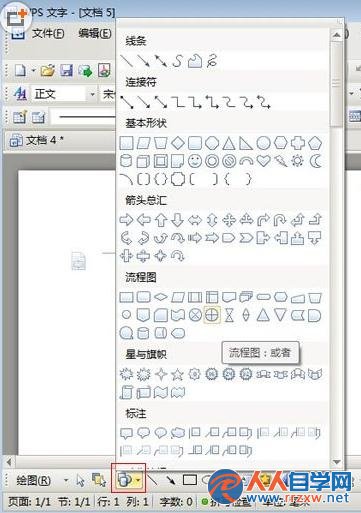Expand the 正文 style dropdown arrow

click(x=92, y=94)
